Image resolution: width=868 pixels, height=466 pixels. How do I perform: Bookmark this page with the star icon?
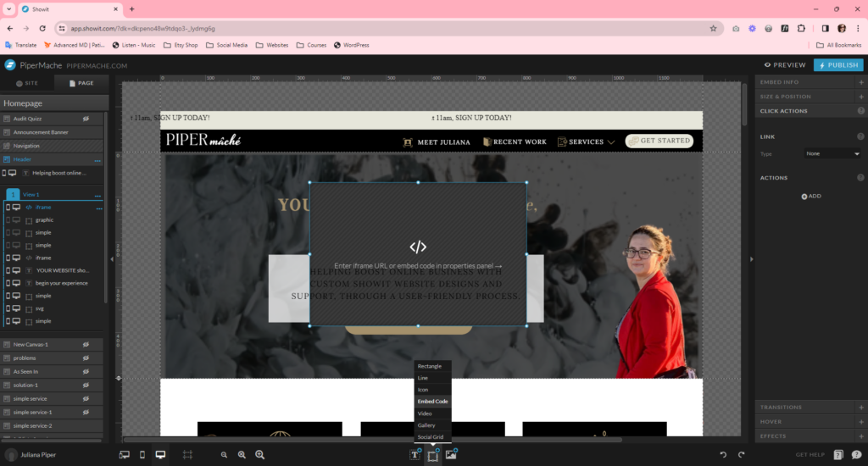(713, 28)
